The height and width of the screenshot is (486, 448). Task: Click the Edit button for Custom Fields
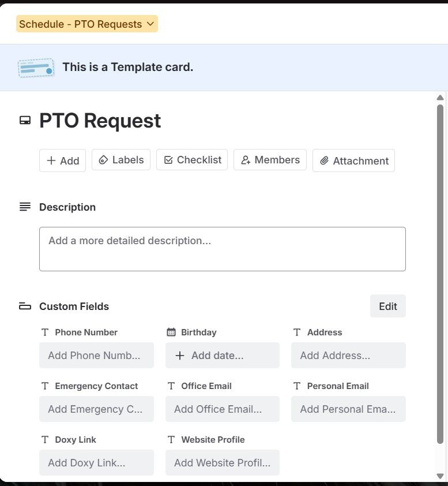coord(387,306)
